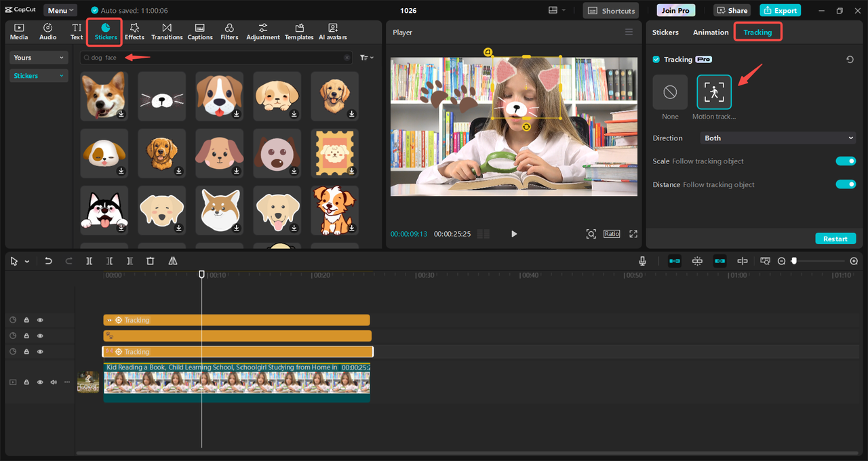
Task: Toggle Scale follow tracking object switch
Action: [846, 161]
